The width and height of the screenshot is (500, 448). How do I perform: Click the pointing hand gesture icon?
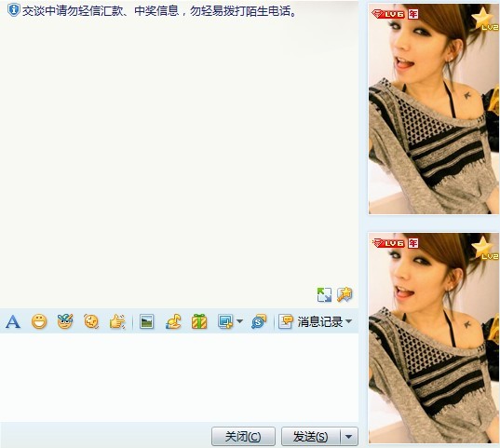pos(117,321)
